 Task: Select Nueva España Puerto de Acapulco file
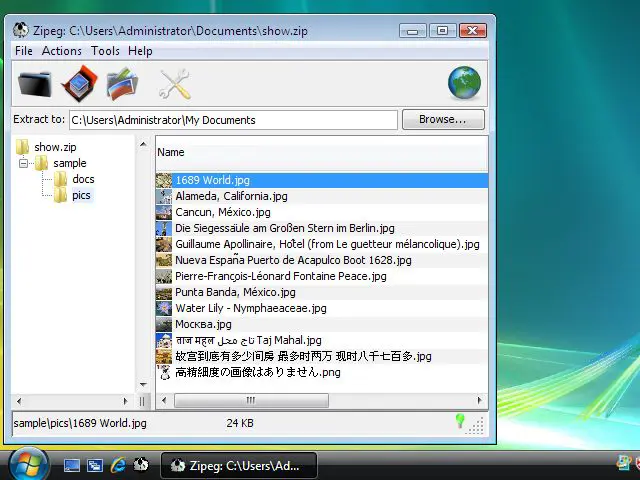[293, 260]
